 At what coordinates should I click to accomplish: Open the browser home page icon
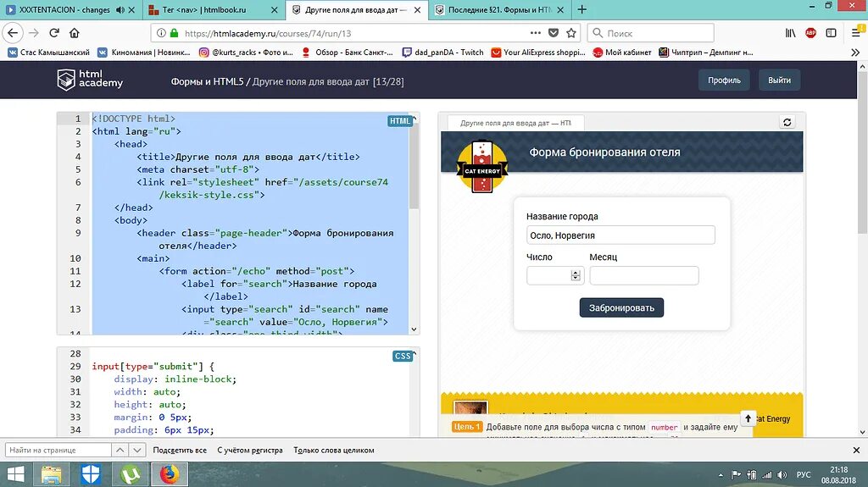coord(75,33)
